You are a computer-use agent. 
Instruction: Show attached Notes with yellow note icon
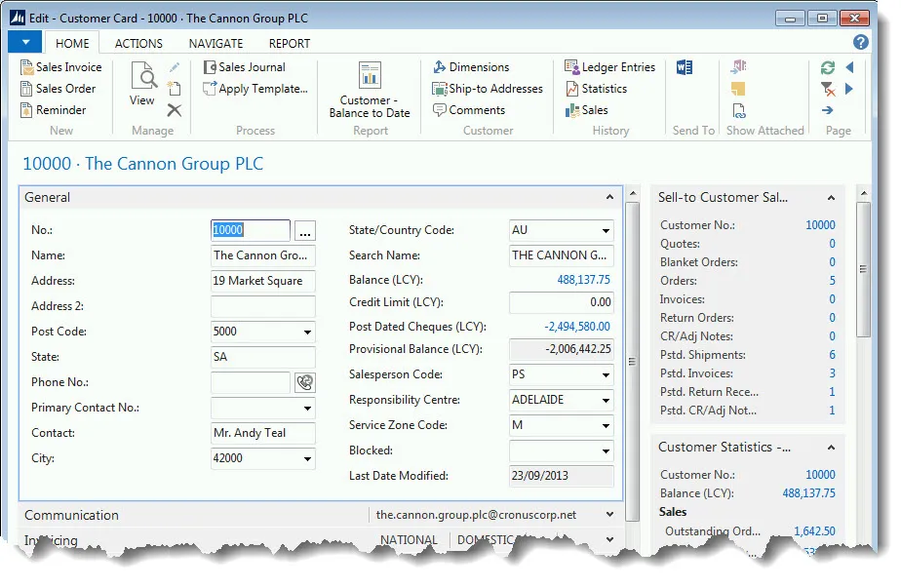[x=738, y=89]
